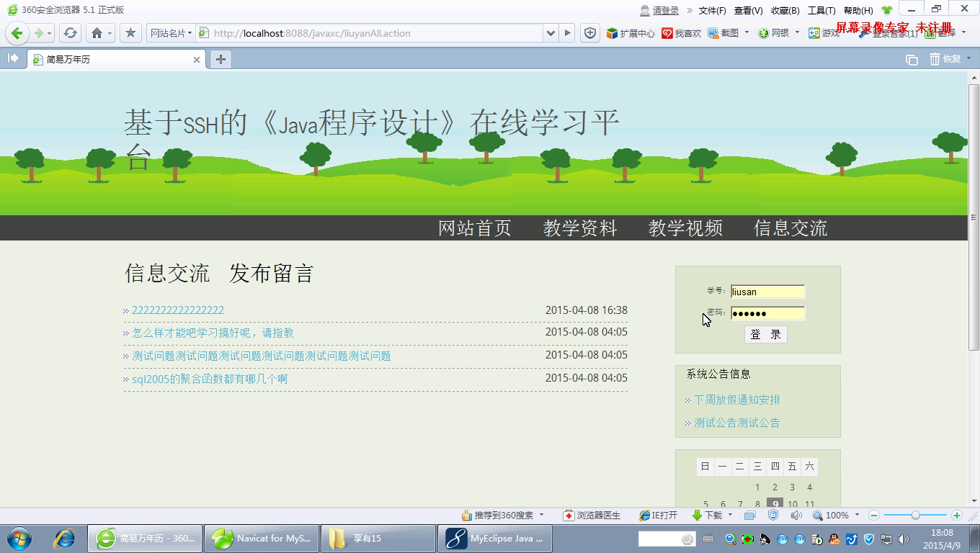Mute browser sound via speaker icon
980x553 pixels.
point(796,516)
